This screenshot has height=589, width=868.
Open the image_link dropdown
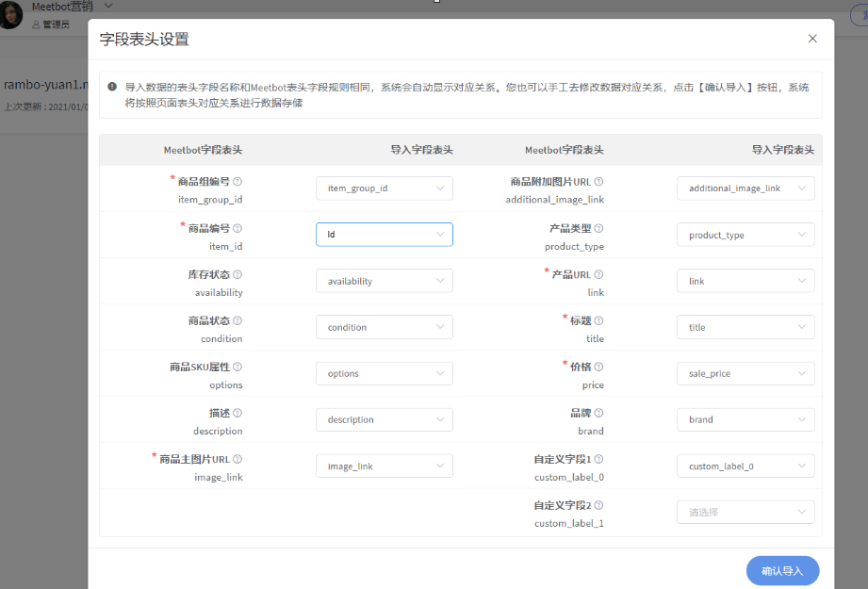click(x=385, y=466)
